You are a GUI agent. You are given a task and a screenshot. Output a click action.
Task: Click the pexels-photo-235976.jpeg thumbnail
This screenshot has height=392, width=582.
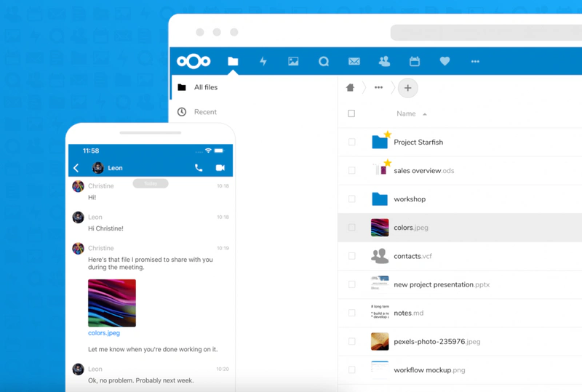380,341
